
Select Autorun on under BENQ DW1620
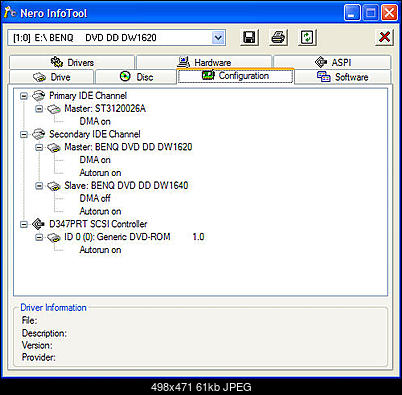click(x=100, y=173)
